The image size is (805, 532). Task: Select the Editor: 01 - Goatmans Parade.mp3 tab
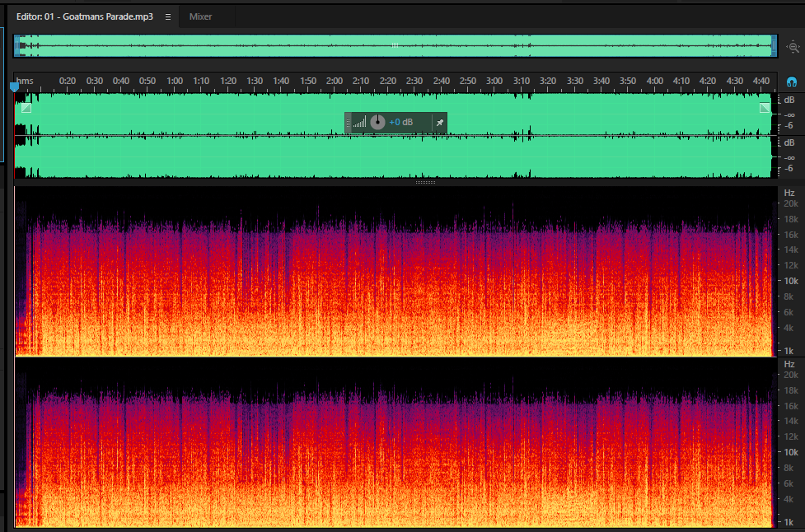[85, 16]
